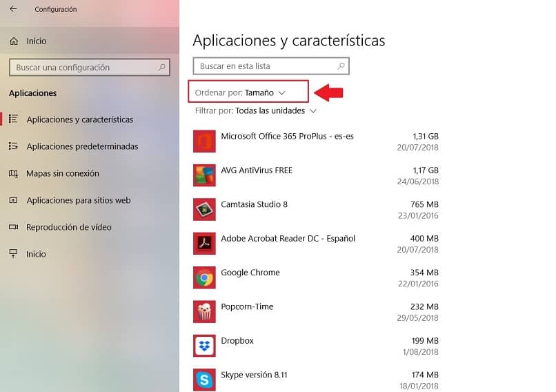The height and width of the screenshot is (392, 556).
Task: Click the 400 MB size value
Action: 424,238
